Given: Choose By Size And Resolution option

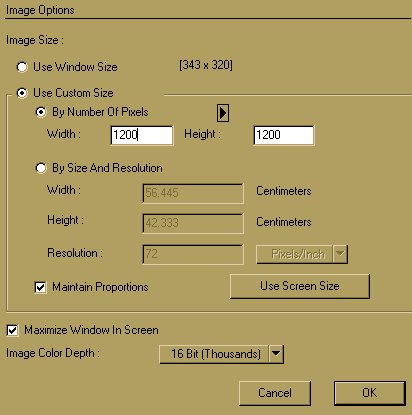Looking at the screenshot, I should click(41, 168).
